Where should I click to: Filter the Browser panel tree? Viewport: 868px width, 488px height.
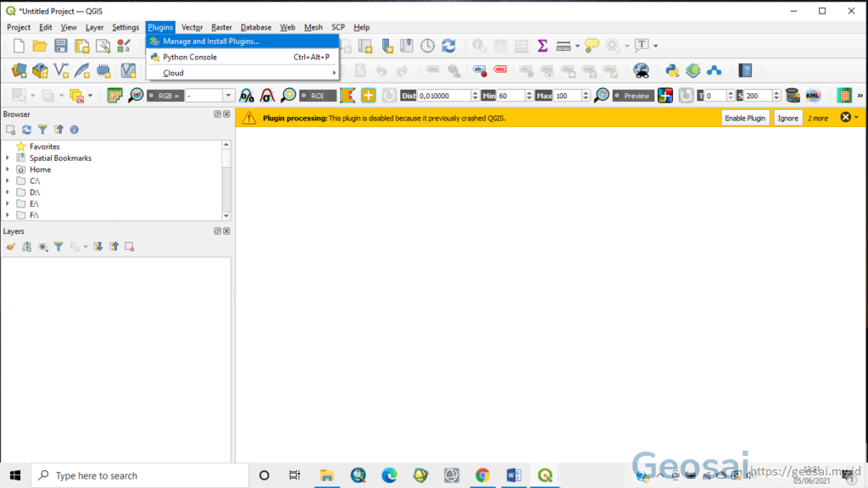click(x=42, y=130)
